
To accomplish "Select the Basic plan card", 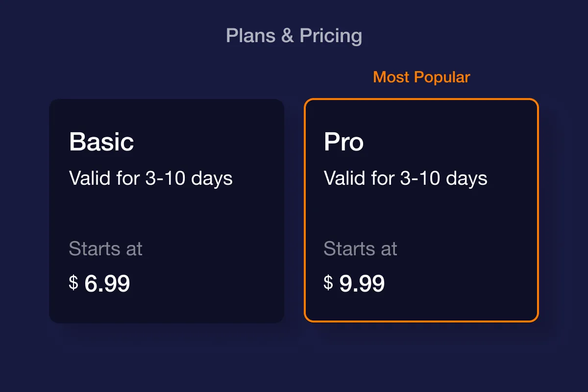I will pyautogui.click(x=167, y=211).
